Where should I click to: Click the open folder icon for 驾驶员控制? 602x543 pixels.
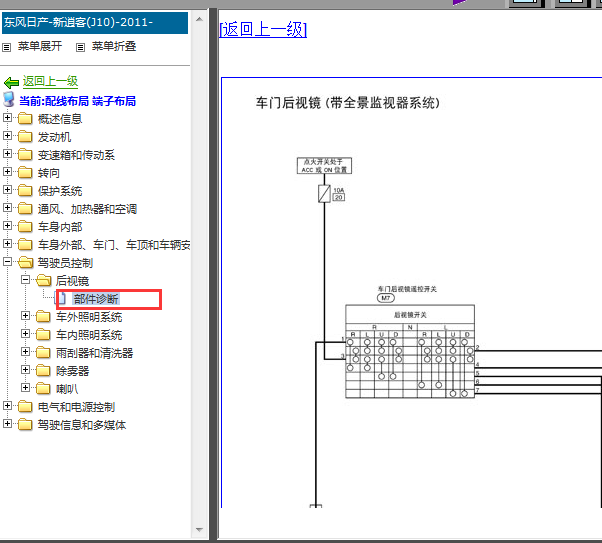(25, 262)
